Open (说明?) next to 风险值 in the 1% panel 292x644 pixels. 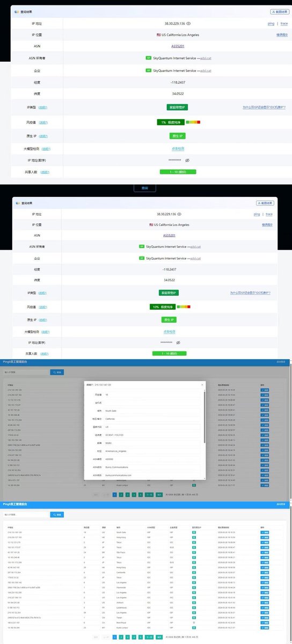pyautogui.click(x=43, y=122)
